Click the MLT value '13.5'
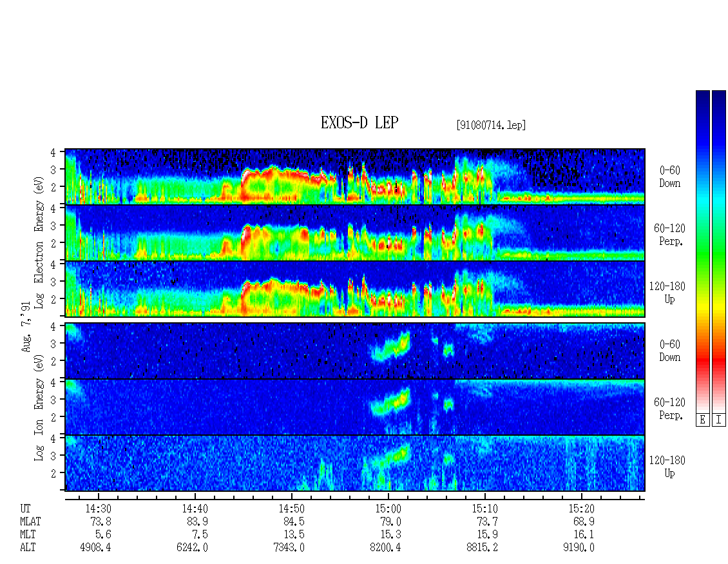 294,535
